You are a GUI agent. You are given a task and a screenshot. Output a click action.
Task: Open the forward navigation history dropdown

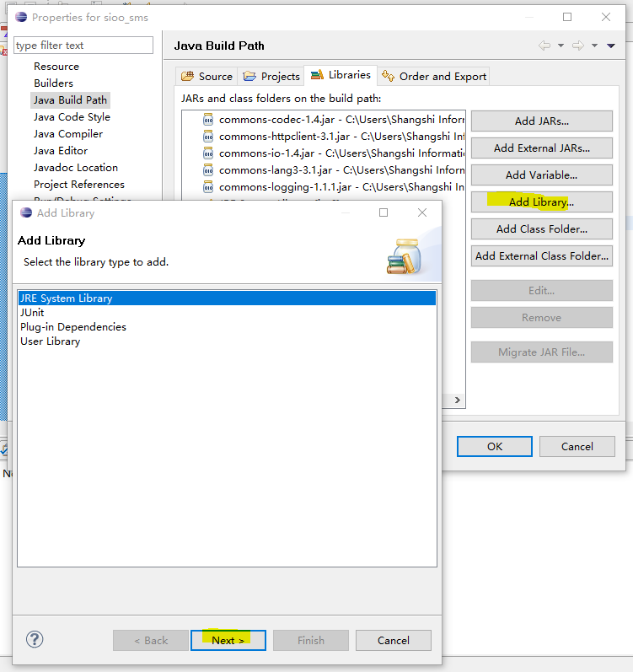pyautogui.click(x=594, y=46)
